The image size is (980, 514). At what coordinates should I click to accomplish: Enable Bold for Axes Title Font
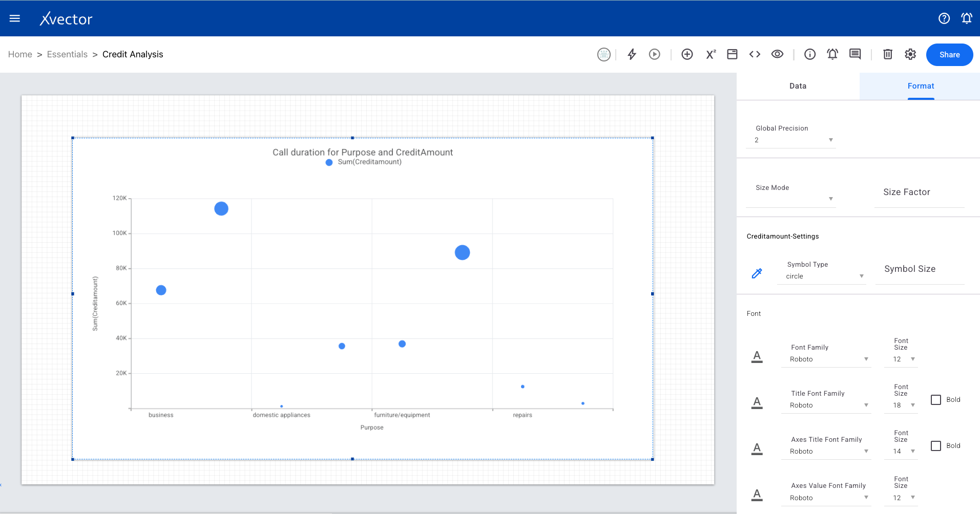pyautogui.click(x=936, y=446)
